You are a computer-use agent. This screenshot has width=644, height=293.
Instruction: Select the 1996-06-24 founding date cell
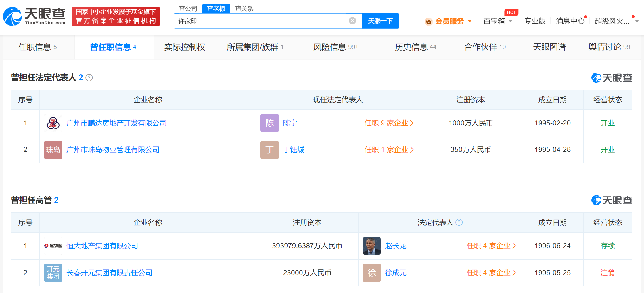point(553,246)
